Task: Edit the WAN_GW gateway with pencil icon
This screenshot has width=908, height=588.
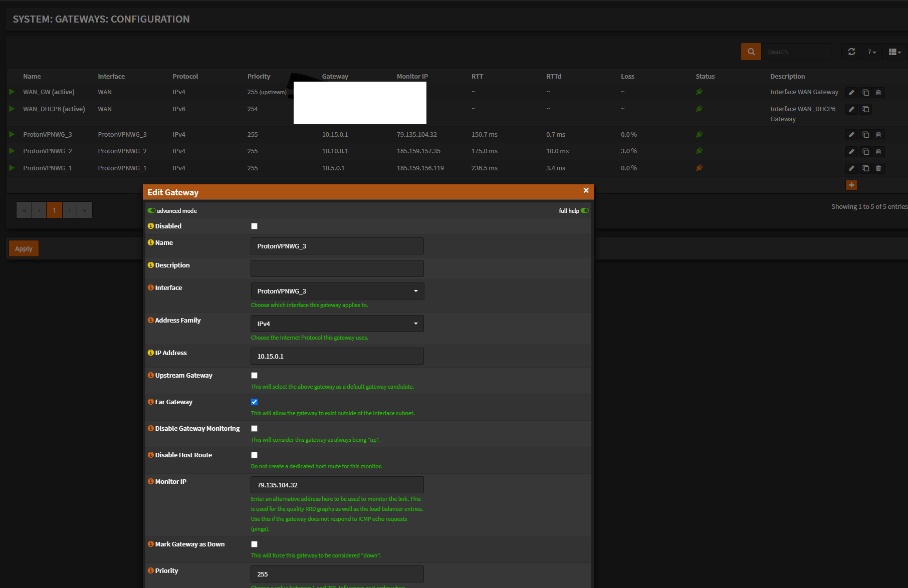Action: tap(851, 93)
